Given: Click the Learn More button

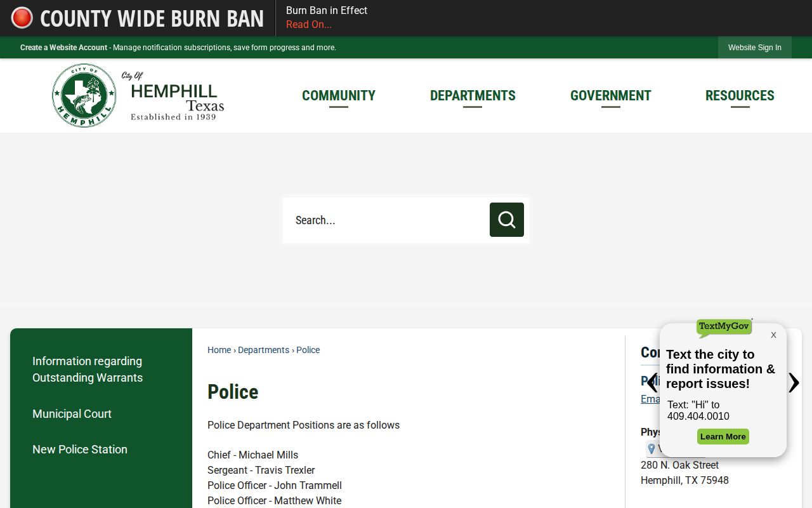Looking at the screenshot, I should 723,437.
